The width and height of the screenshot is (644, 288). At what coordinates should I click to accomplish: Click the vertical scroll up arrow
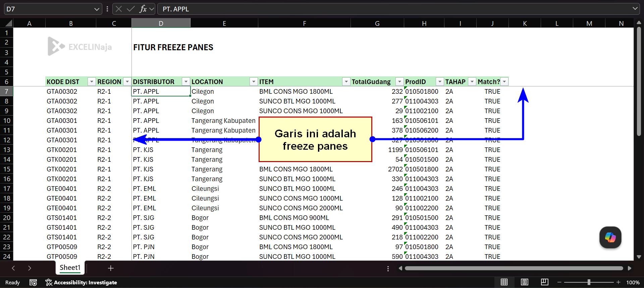coord(639,23)
